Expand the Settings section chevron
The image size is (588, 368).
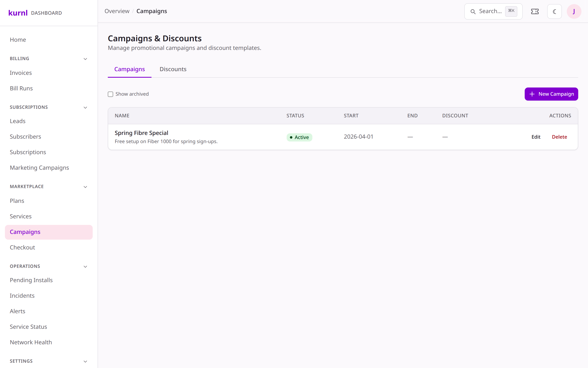coord(85,361)
